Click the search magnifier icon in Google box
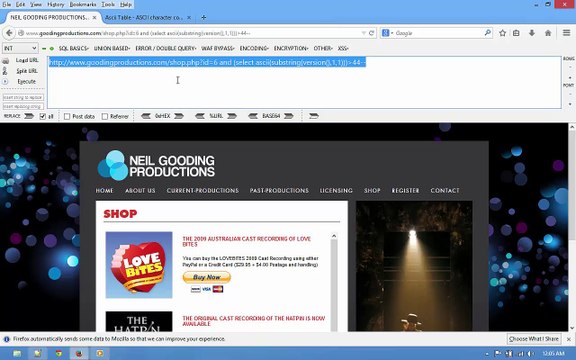The width and height of the screenshot is (576, 360). pos(487,33)
